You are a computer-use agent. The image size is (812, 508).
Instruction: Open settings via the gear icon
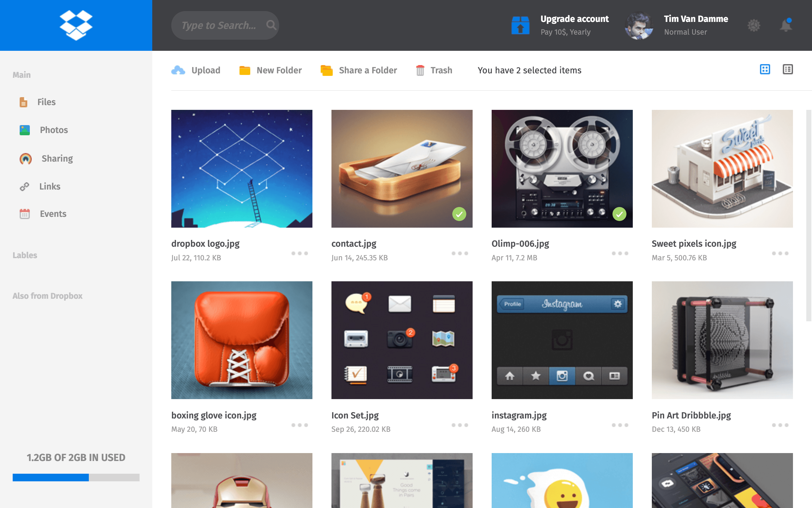(754, 25)
